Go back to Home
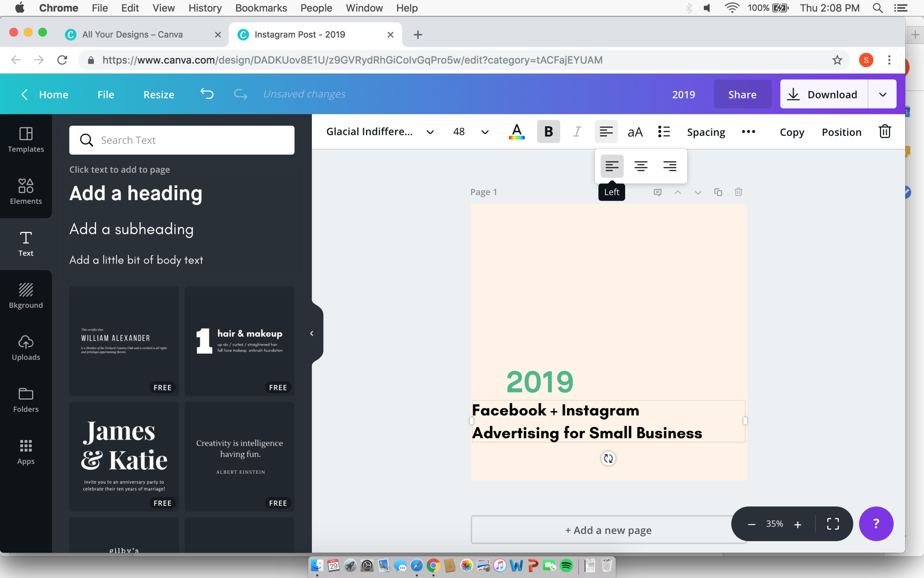The height and width of the screenshot is (578, 924). tap(45, 94)
